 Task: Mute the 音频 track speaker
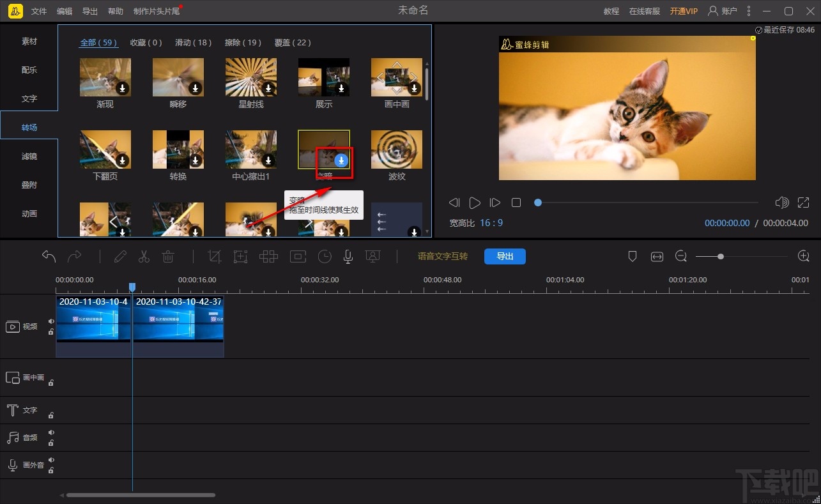coord(51,432)
